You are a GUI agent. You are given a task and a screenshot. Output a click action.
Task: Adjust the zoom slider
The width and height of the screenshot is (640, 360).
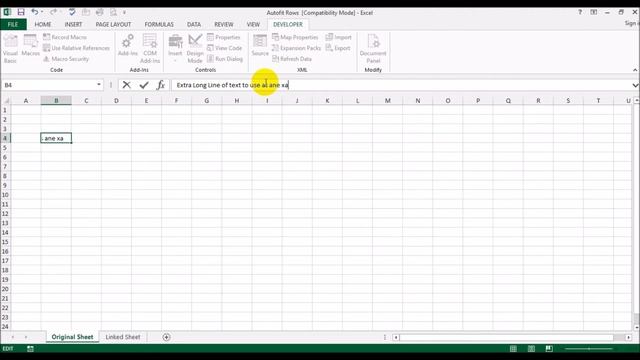589,349
